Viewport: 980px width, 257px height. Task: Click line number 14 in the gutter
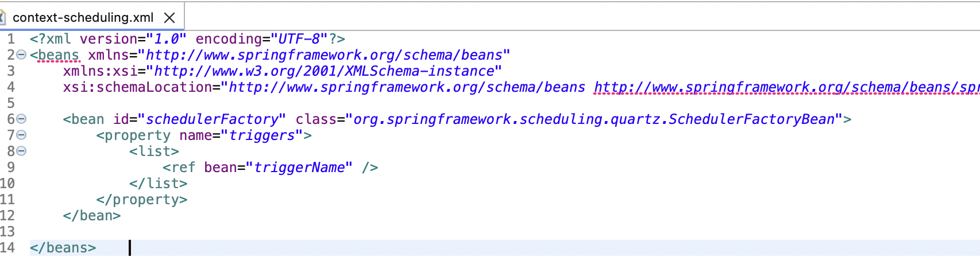(7, 248)
